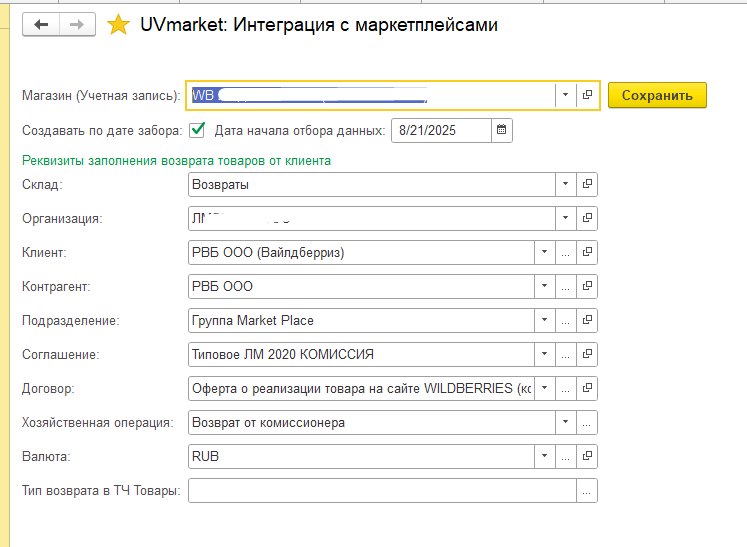
Task: Open the Подразделение record form icon
Action: pos(587,320)
